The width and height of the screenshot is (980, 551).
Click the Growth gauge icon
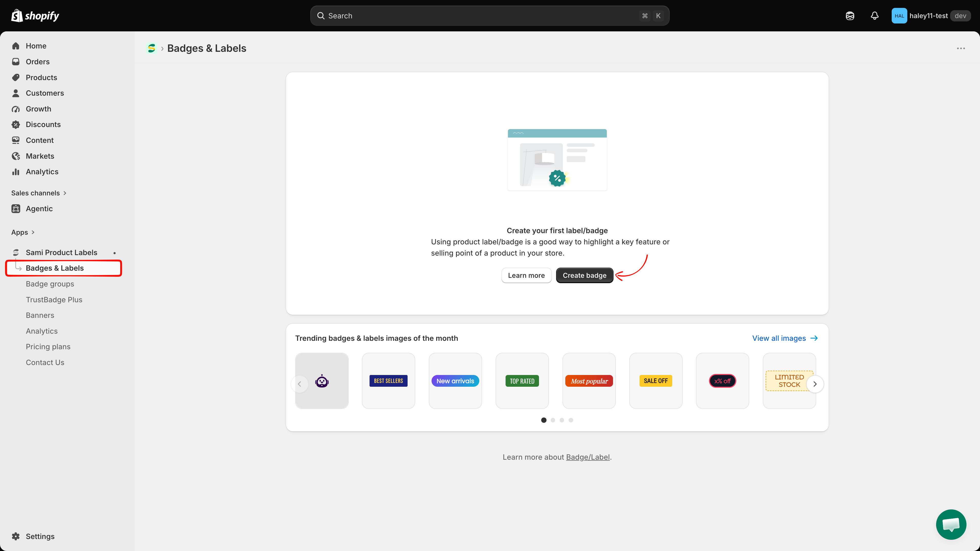[16, 109]
